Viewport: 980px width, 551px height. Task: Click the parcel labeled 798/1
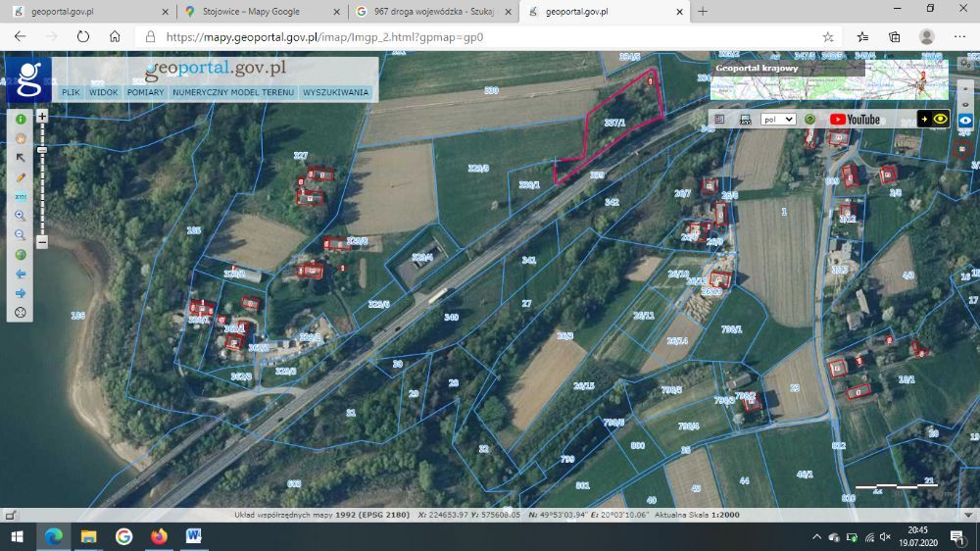[x=731, y=329]
